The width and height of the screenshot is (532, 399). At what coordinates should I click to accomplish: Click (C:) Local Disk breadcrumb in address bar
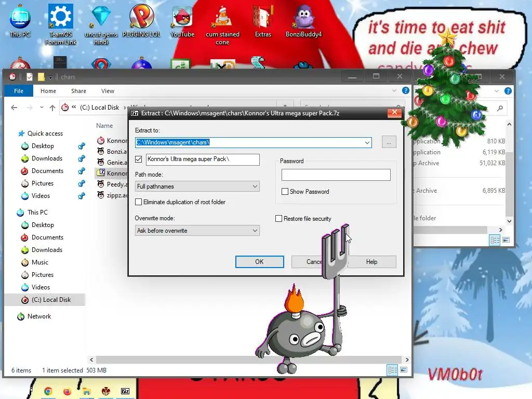click(99, 108)
